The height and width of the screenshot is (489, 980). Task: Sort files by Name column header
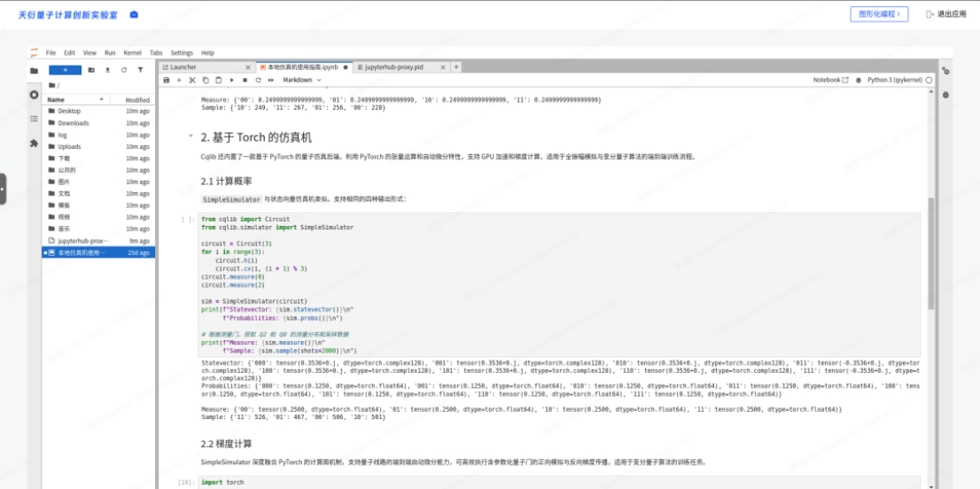click(75, 100)
